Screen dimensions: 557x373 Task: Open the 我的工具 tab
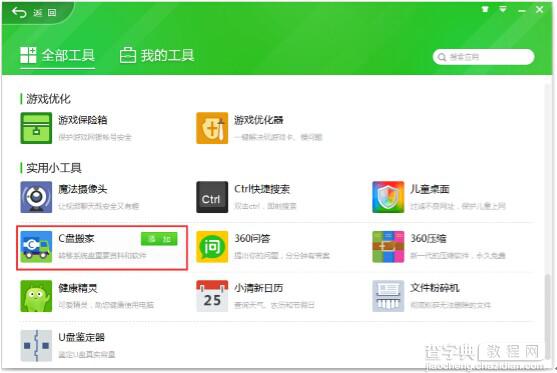[157, 55]
